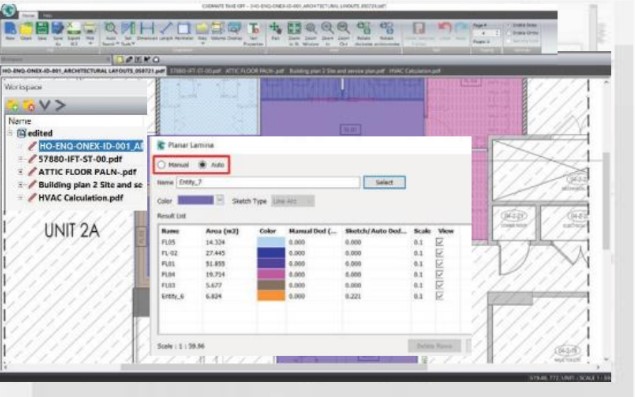Click the Undo arrow icon

click(445, 31)
